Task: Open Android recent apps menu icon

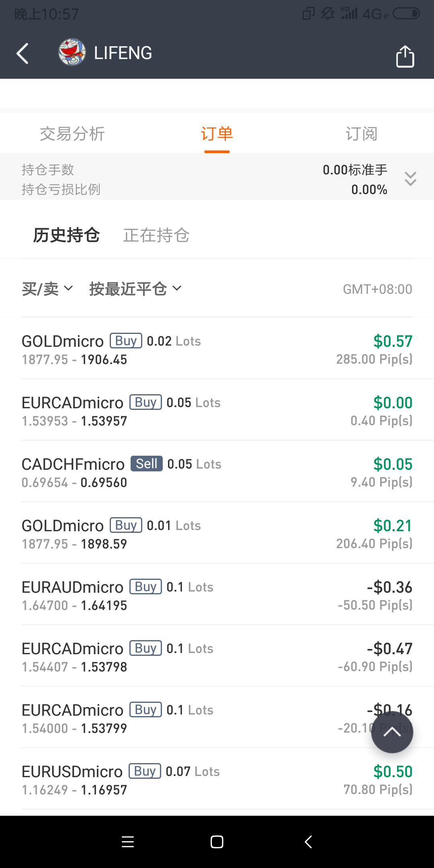Action: point(128,841)
